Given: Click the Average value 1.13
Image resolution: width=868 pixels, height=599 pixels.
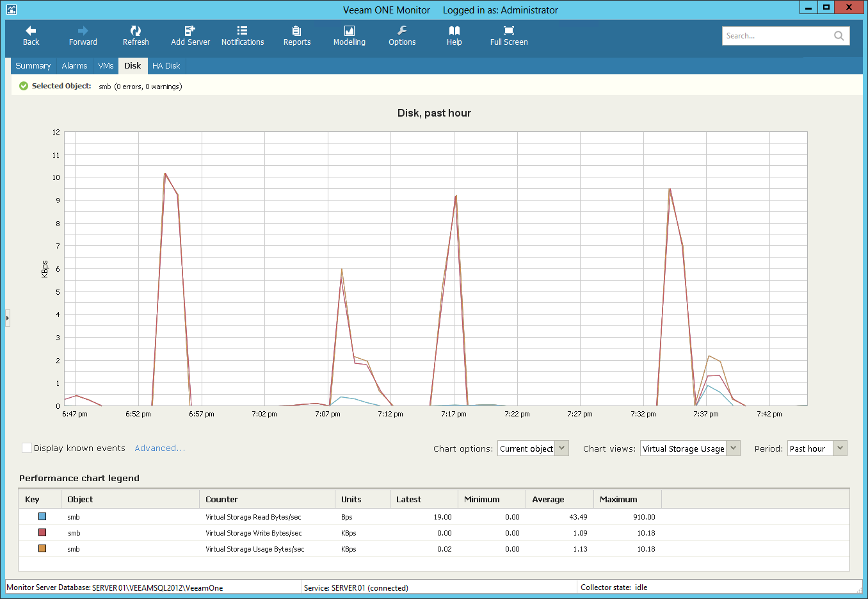Looking at the screenshot, I should tap(581, 549).
